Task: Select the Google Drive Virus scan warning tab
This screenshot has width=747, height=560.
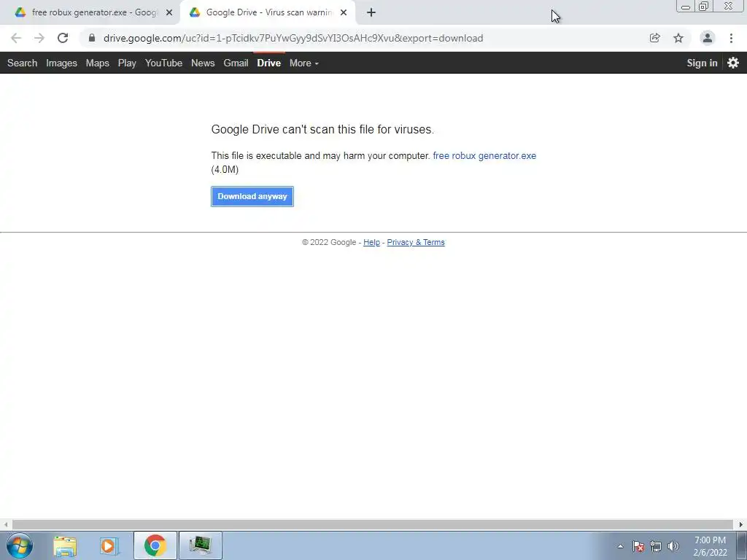Action: click(x=267, y=12)
